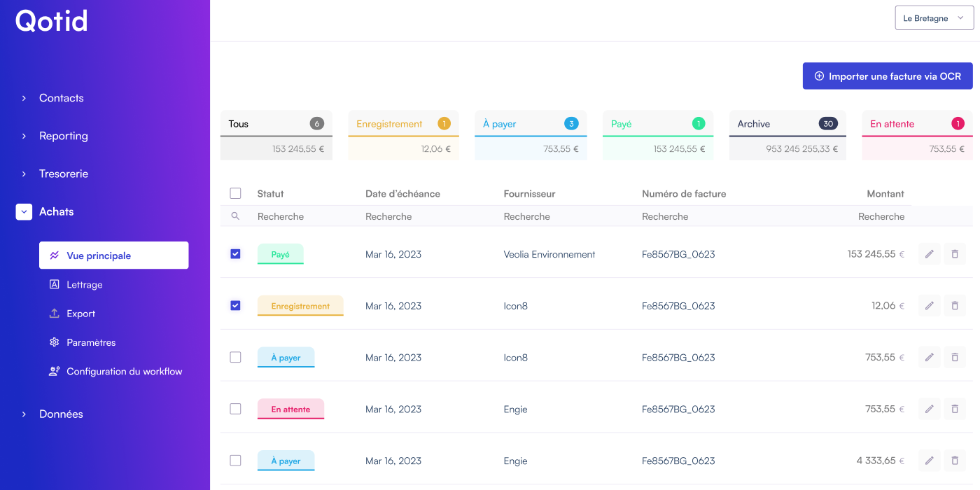Uncheck the Icon8 Enregistrement row checkbox
This screenshot has height=490, width=980.
coord(235,306)
